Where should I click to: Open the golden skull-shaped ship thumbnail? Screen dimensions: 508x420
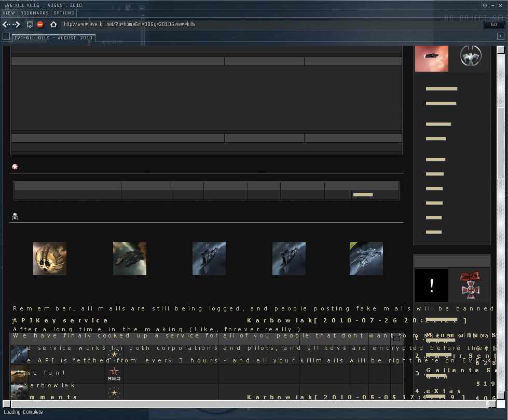point(50,259)
